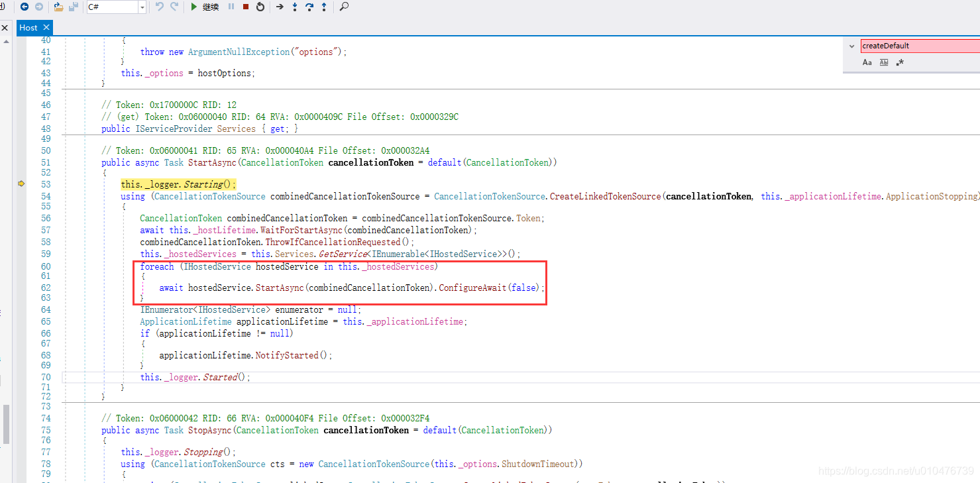Expand the replace chevron beside search box
The height and width of the screenshot is (483, 980).
[x=852, y=46]
